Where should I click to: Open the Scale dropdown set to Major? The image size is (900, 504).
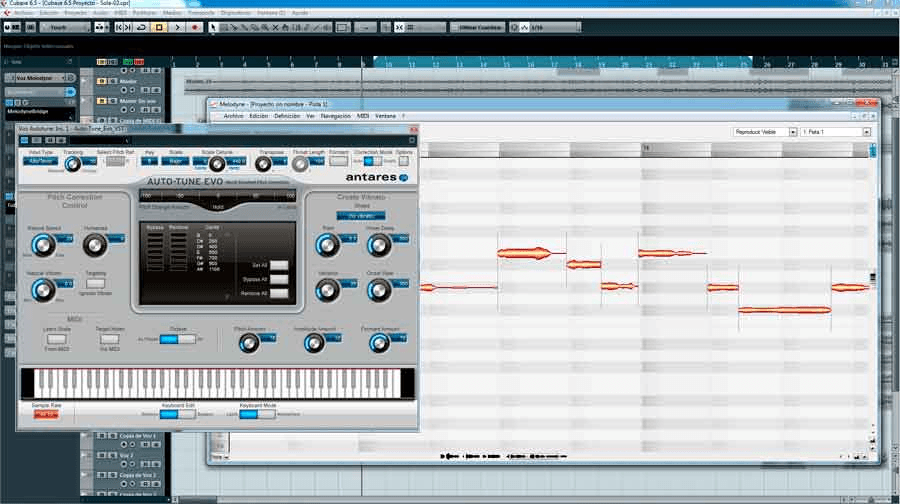point(177,161)
